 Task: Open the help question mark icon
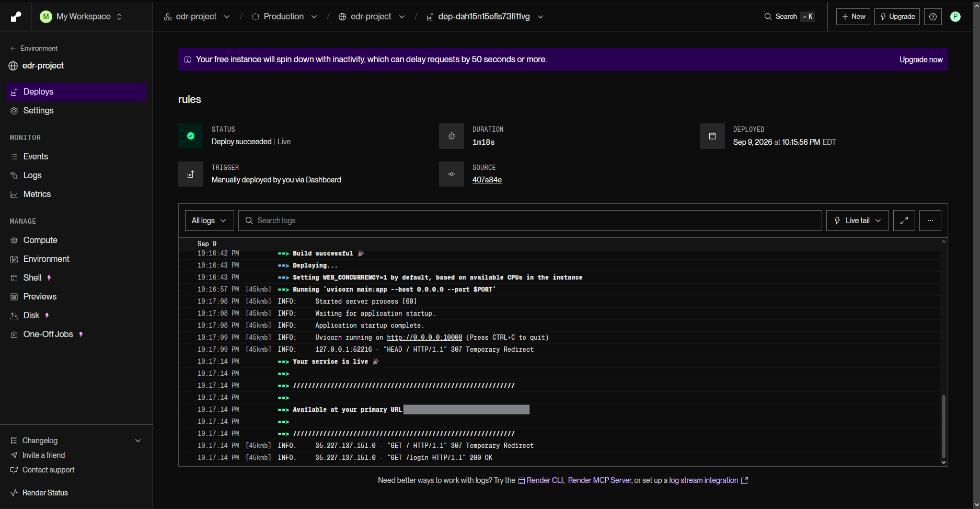click(933, 17)
